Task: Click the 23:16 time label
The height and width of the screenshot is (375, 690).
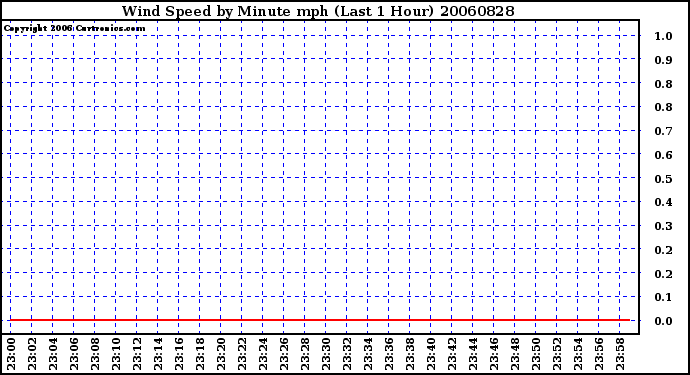Action: pyautogui.click(x=179, y=354)
